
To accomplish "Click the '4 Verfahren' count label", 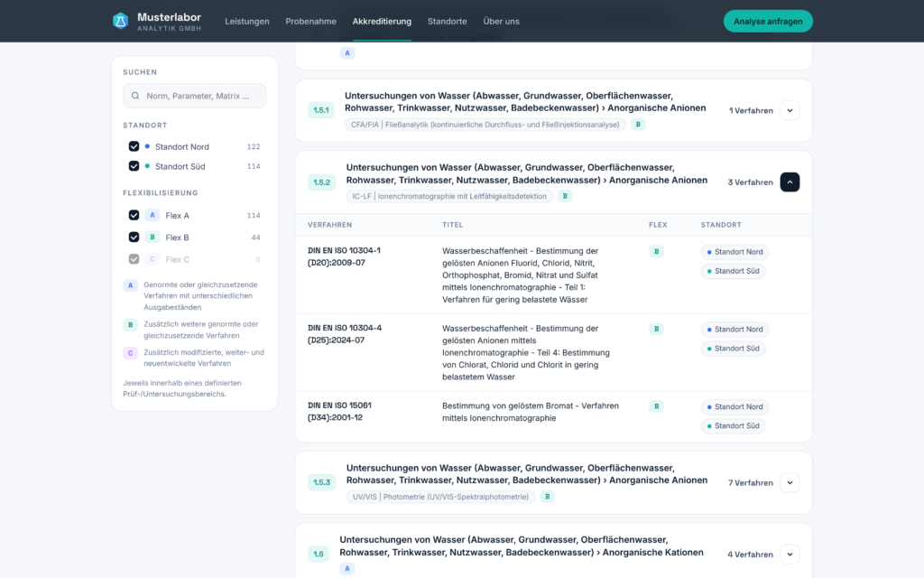I will tap(750, 555).
